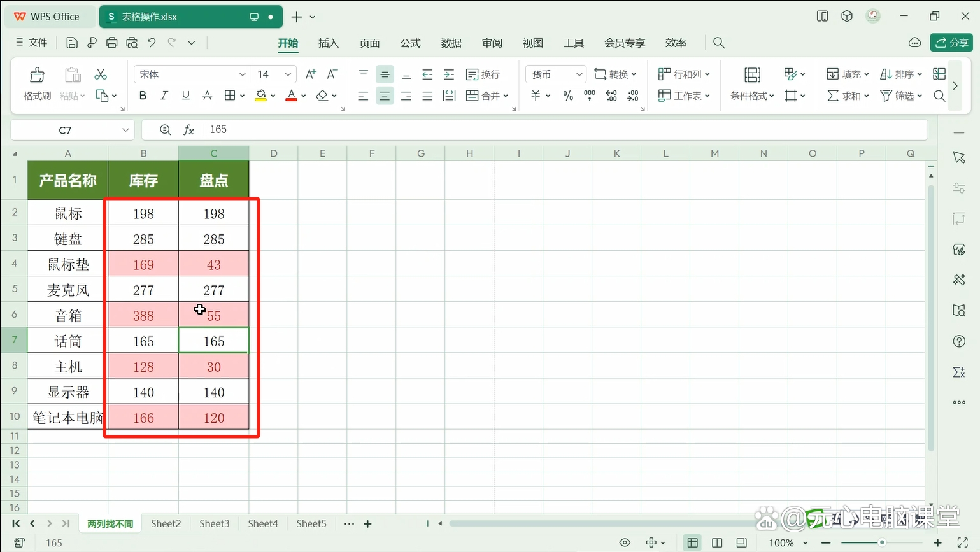Screen dimensions: 980x552
Task: Toggle Underline formatting
Action: (x=185, y=96)
